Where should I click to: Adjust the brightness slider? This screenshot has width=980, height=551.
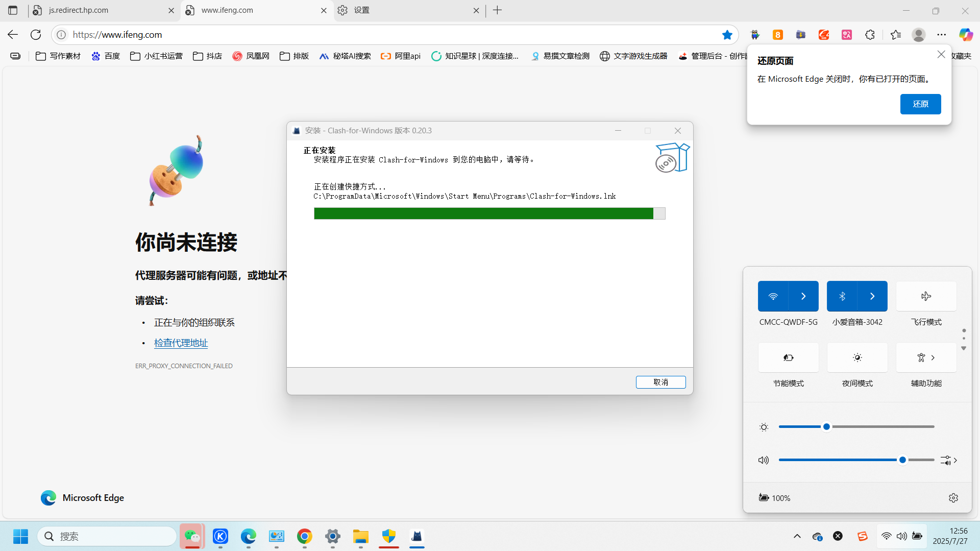[856, 427]
